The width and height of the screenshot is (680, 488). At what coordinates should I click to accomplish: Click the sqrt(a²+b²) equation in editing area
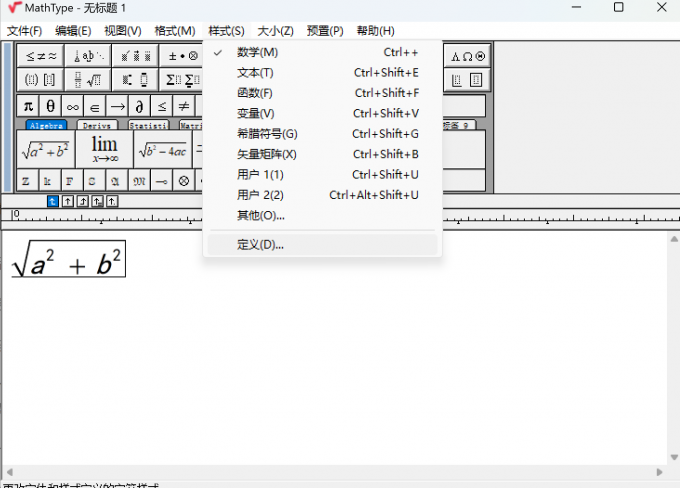coord(69,259)
